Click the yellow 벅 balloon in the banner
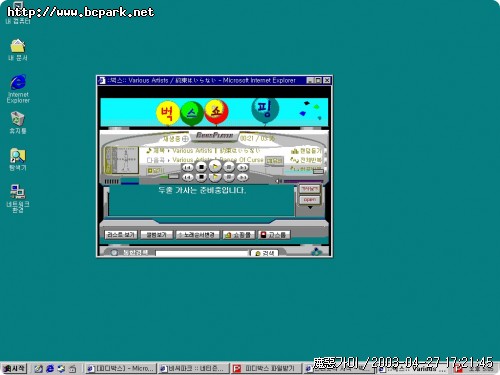The width and height of the screenshot is (500, 375). tap(167, 113)
